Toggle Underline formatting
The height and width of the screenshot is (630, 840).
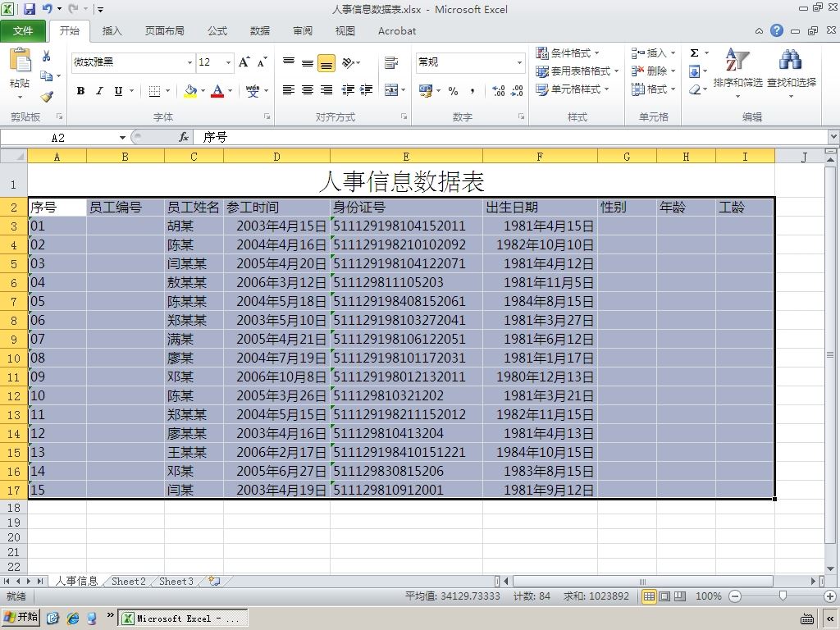pyautogui.click(x=118, y=91)
